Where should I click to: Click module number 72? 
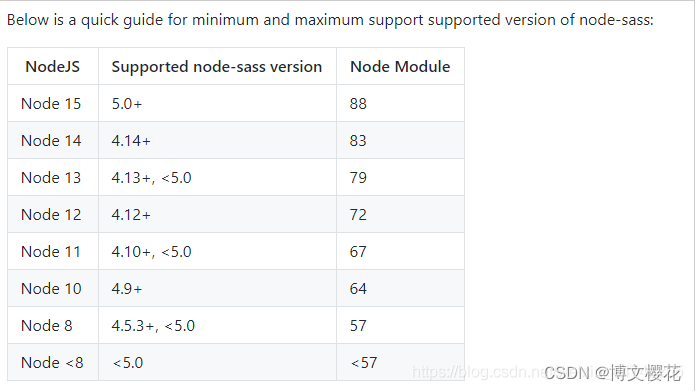click(x=358, y=214)
